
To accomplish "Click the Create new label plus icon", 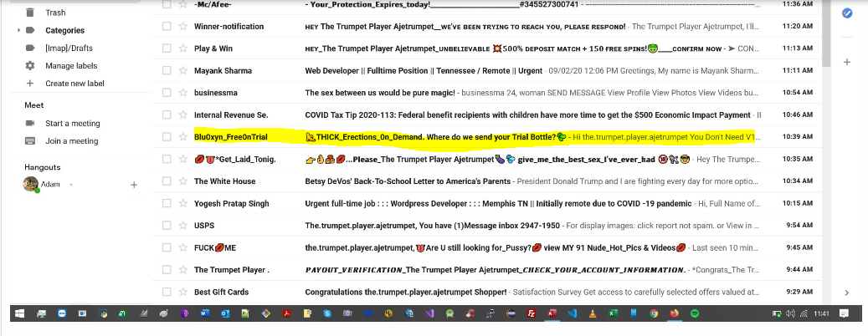I will click(30, 84).
